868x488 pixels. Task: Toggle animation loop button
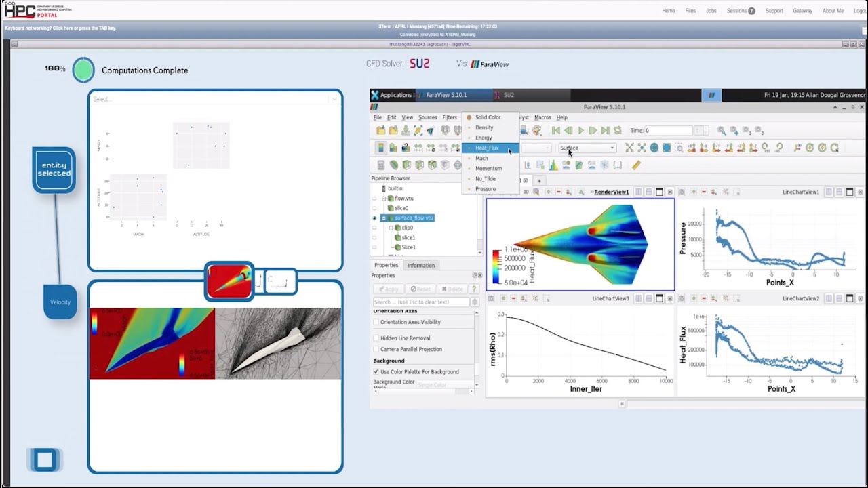617,130
